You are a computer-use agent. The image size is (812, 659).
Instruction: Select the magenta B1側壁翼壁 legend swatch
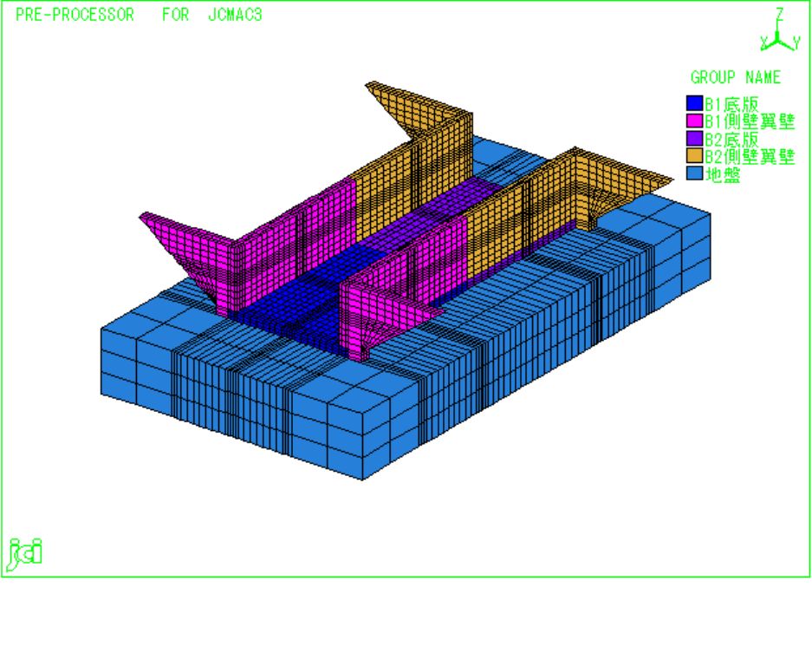(694, 121)
